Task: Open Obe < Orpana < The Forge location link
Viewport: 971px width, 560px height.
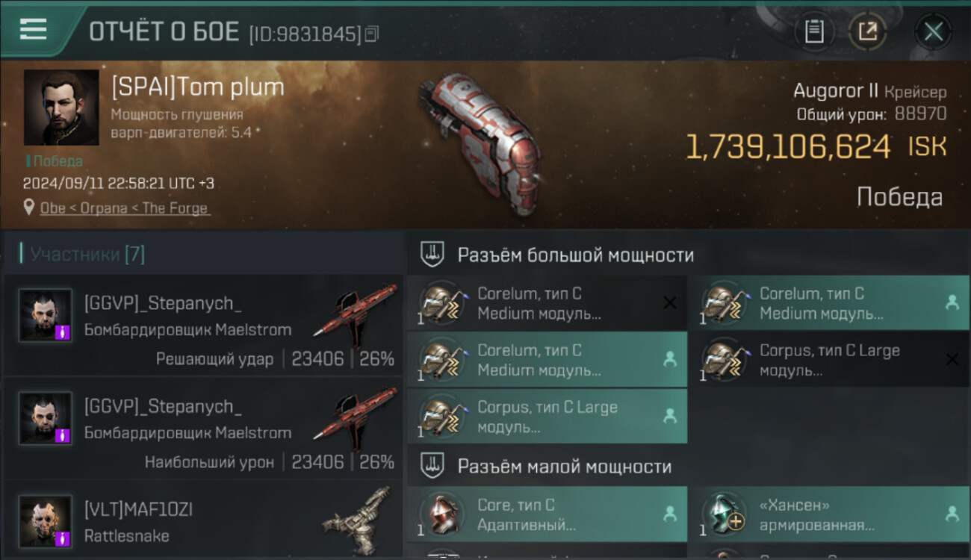Action: tap(125, 208)
